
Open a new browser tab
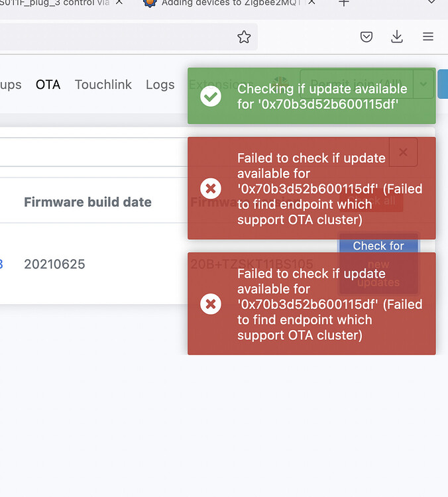[x=344, y=3]
